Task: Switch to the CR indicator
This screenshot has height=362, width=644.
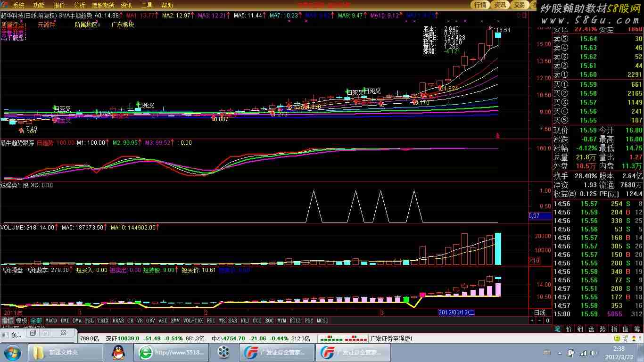Action: pos(131,321)
